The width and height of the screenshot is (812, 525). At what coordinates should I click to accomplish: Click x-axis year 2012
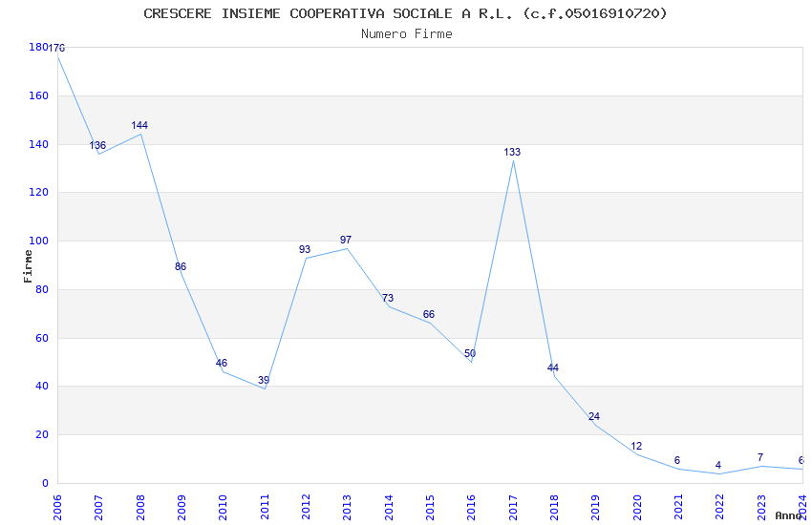pyautogui.click(x=306, y=508)
